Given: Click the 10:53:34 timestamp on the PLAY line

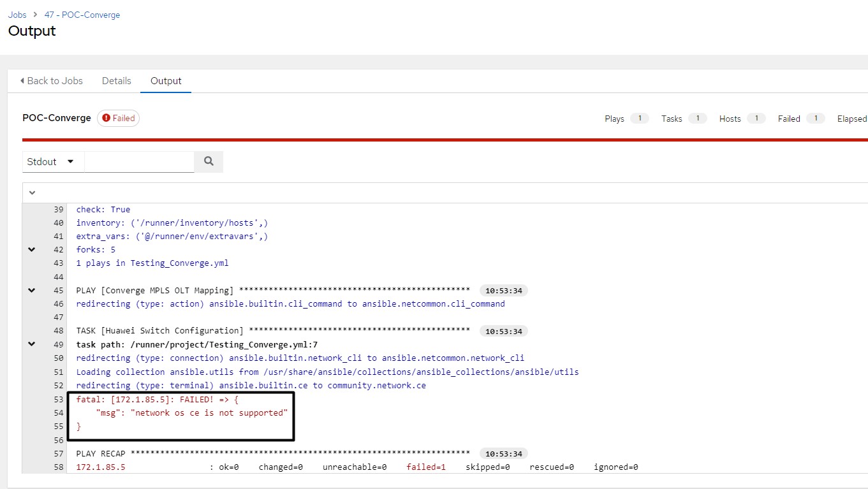Looking at the screenshot, I should pyautogui.click(x=504, y=291).
